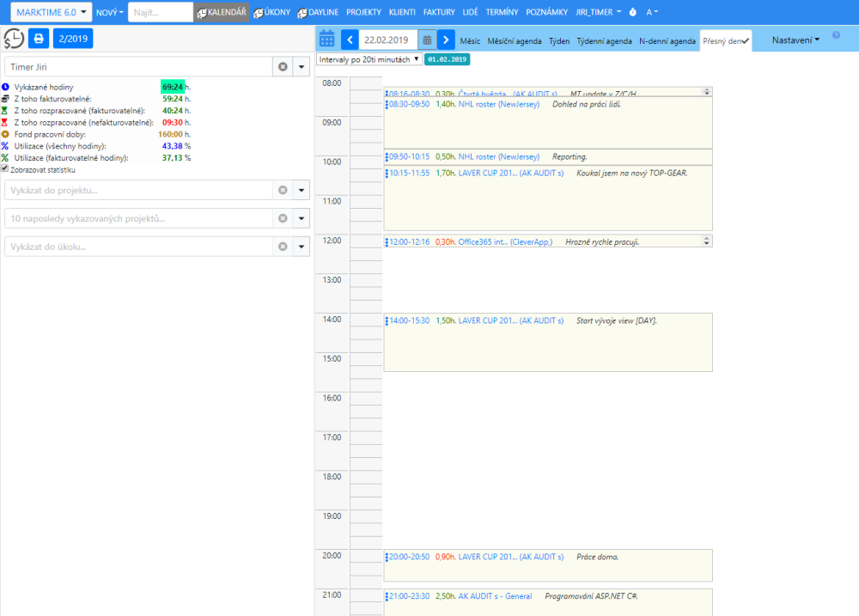Switch to the Týden calendar view
The image size is (859, 616).
coord(559,40)
